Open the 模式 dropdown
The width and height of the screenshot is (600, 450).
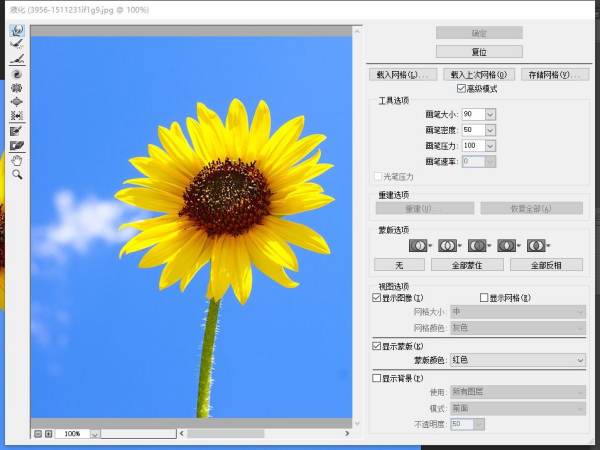(518, 408)
